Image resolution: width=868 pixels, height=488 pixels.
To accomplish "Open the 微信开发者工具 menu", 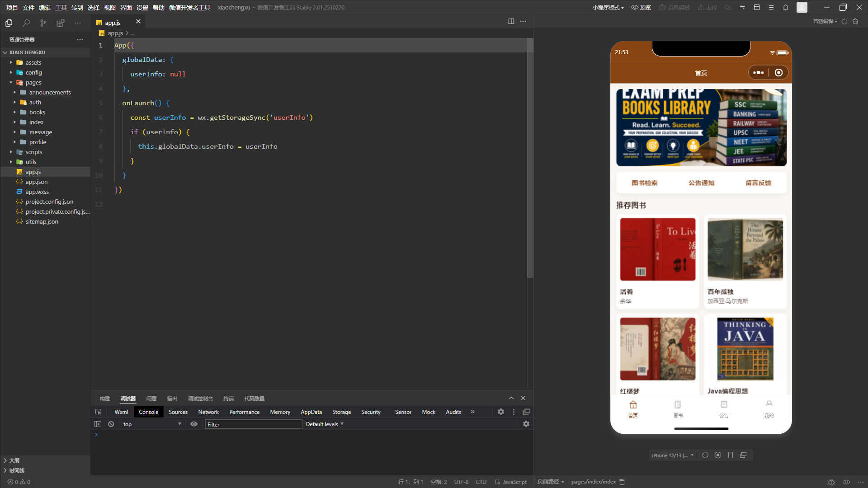I will tap(189, 8).
